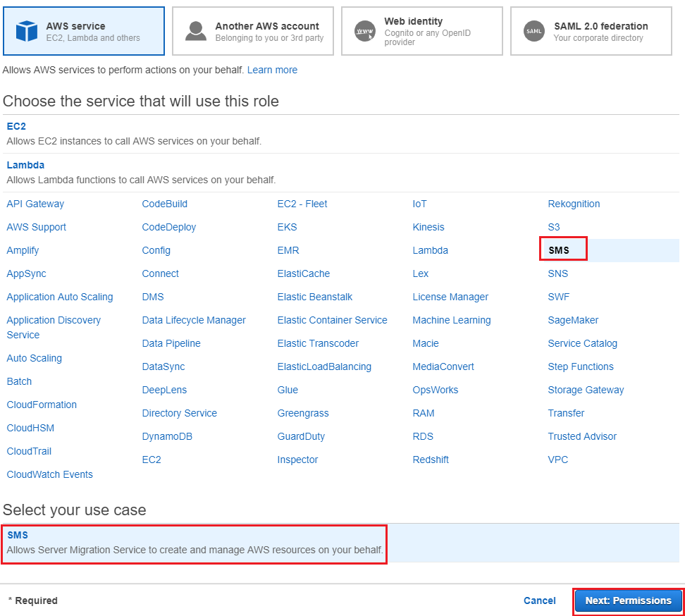685x616 pixels.
Task: Select Batch service
Action: point(19,381)
